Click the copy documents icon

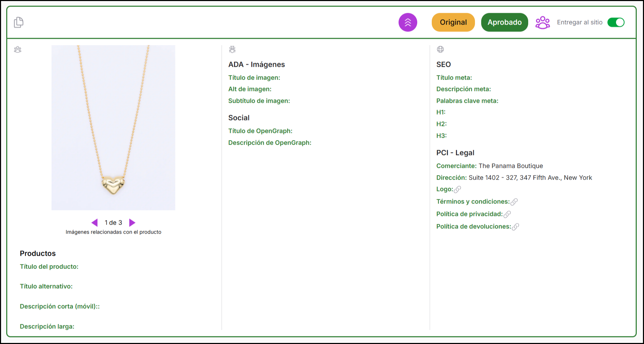[19, 22]
